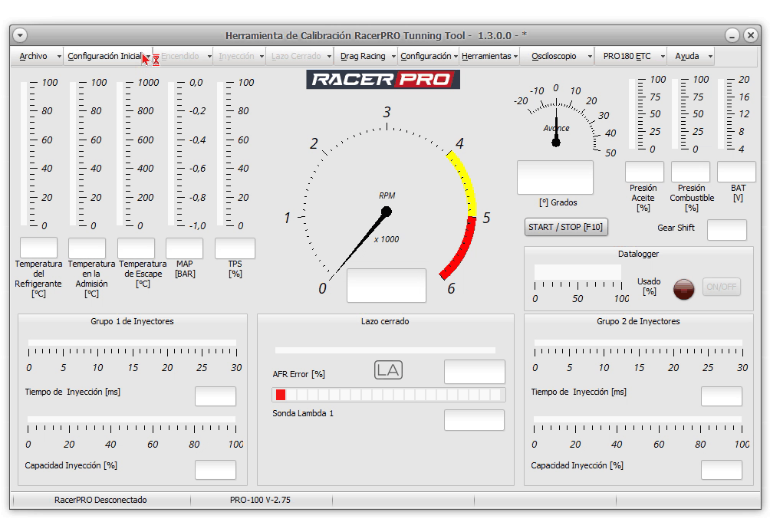Viewport: 770px width, 532px height.
Task: Click the Grupo 2 Tiempo de Inyección bar
Action: coord(638,343)
